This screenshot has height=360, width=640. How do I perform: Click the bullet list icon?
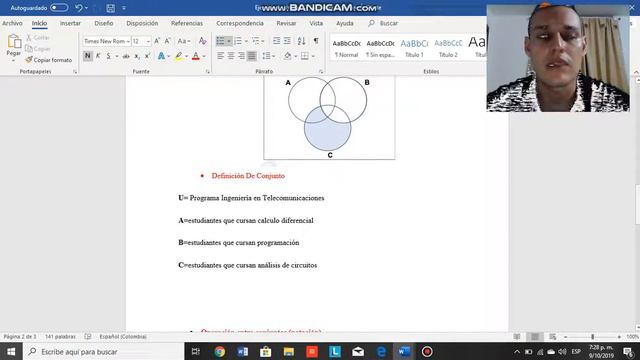[220, 41]
